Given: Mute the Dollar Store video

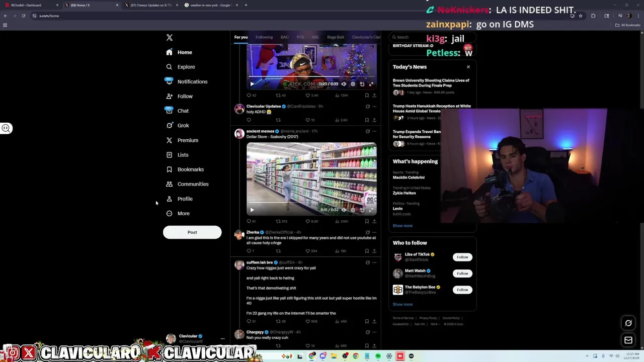Looking at the screenshot, I should coord(344,210).
